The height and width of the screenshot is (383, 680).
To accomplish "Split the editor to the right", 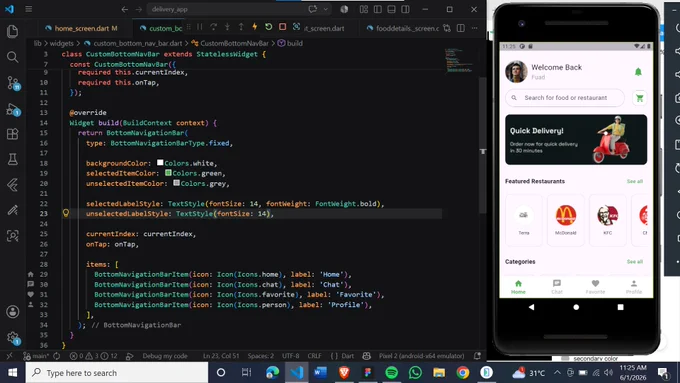I will click(x=461, y=28).
